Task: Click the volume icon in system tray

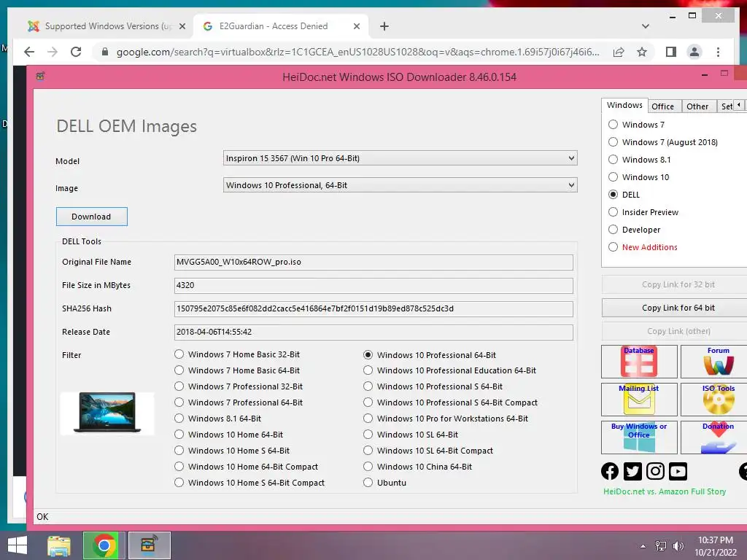Action: 678,546
